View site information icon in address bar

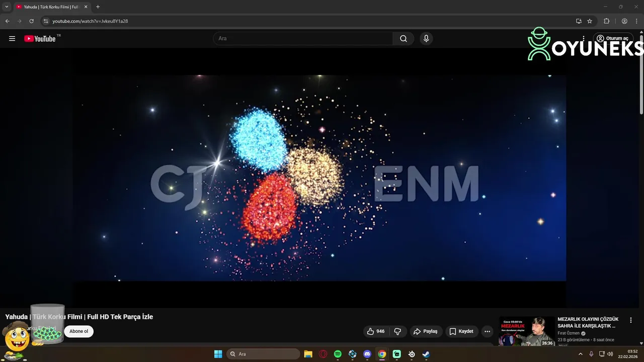click(x=46, y=21)
